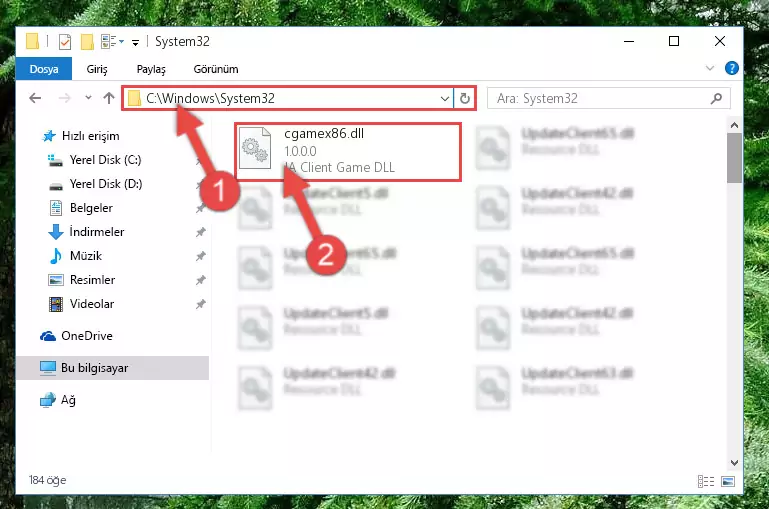This screenshot has height=509, width=769.
Task: Go back with the left arrow button
Action: (35, 99)
